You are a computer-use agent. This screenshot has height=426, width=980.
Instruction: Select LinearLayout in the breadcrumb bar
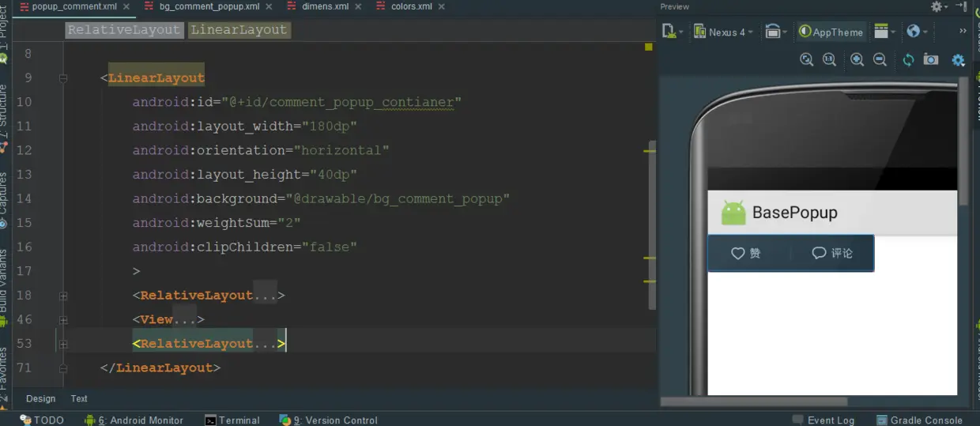click(x=239, y=30)
